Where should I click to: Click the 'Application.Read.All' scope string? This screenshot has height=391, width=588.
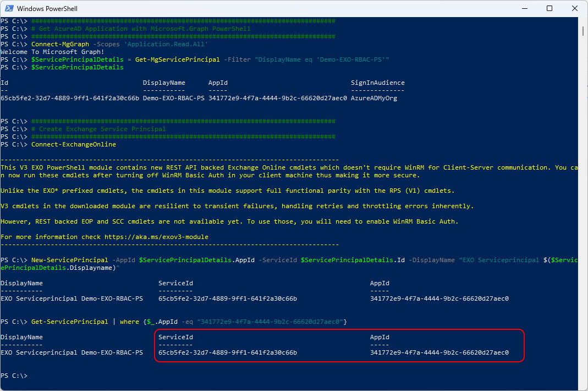[x=166, y=44]
